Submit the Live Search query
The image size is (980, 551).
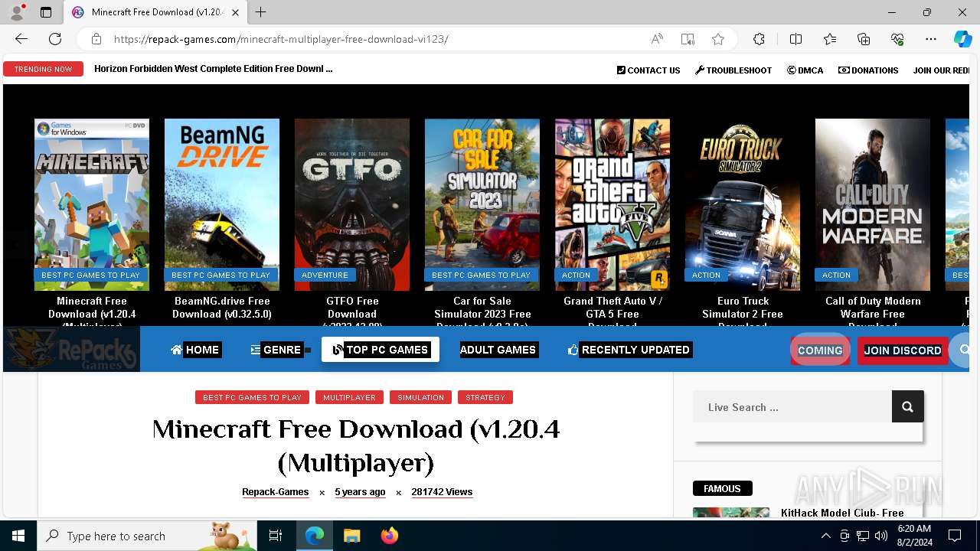tap(907, 407)
